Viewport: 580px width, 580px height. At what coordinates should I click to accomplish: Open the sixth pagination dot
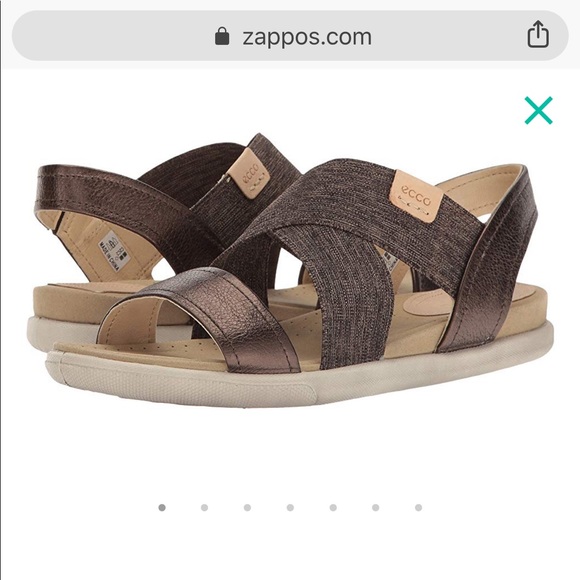[375, 508]
